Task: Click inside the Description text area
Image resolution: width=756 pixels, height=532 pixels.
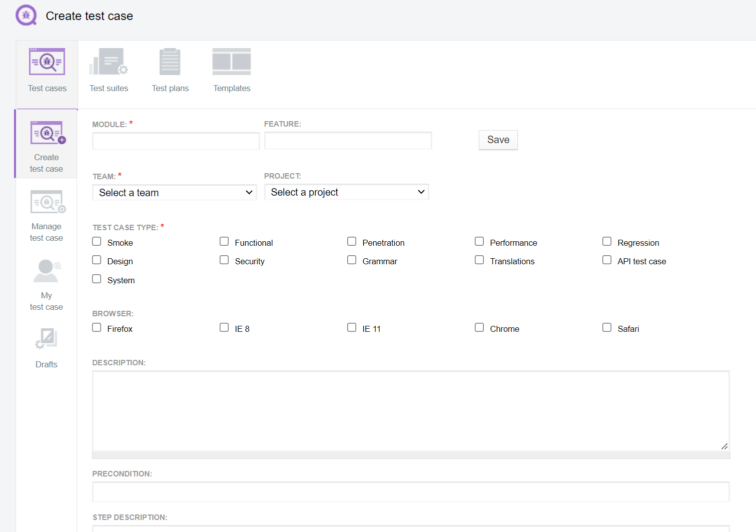Action: click(410, 410)
